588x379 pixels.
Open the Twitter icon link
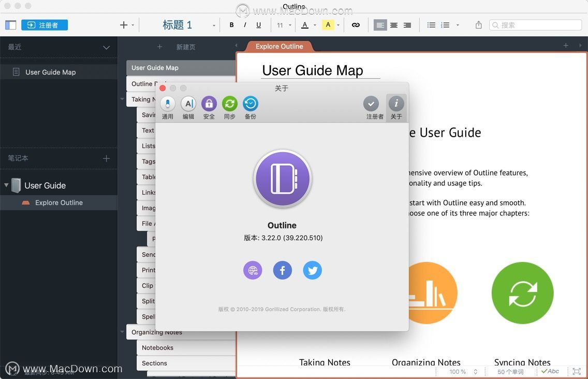(x=313, y=270)
